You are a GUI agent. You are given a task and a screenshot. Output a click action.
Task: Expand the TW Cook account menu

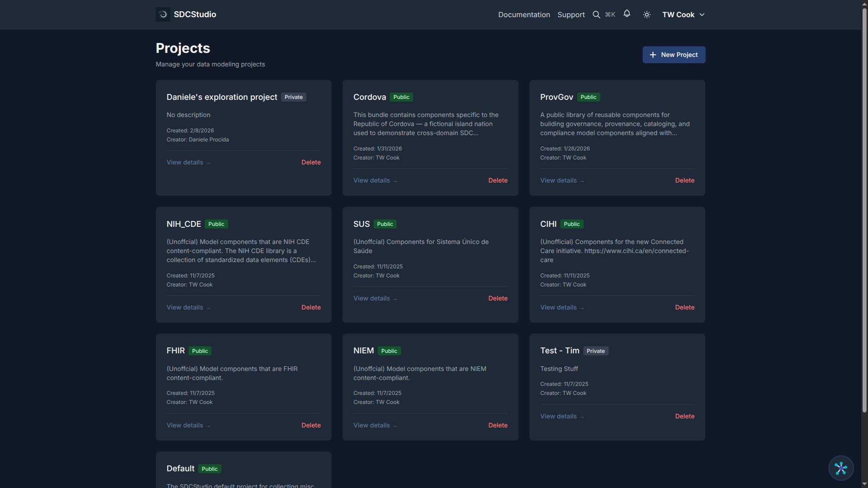point(683,14)
